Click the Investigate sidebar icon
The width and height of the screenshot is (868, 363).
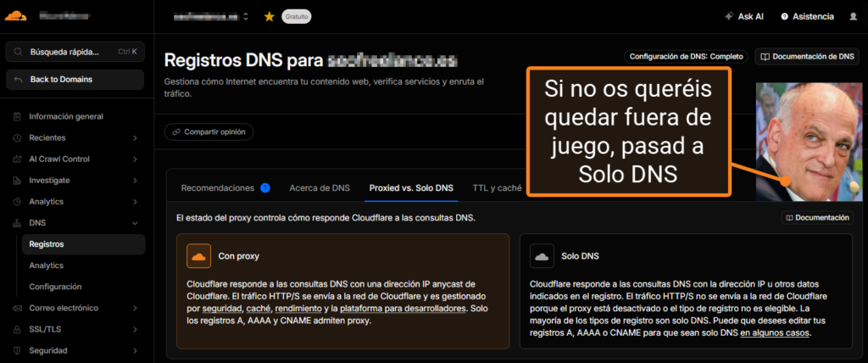pyautogui.click(x=17, y=181)
